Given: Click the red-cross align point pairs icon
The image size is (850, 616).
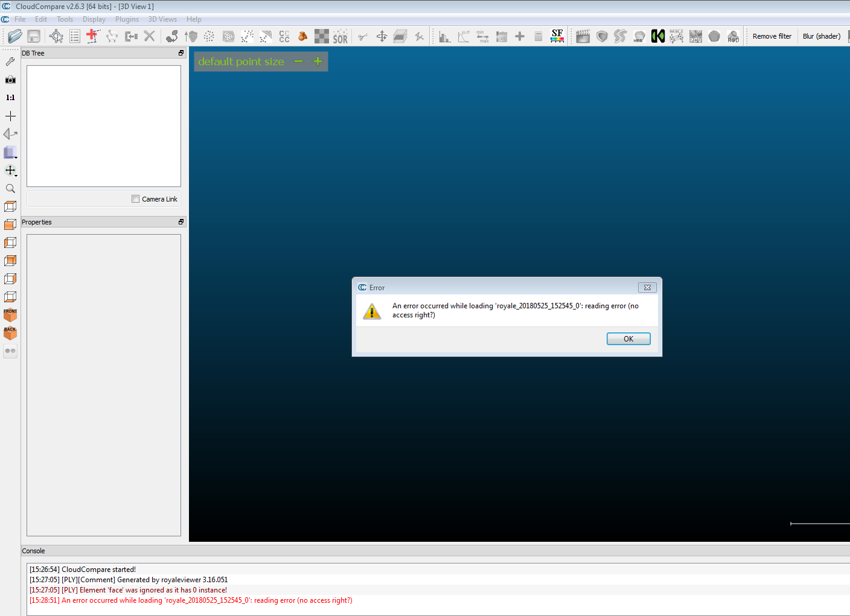Looking at the screenshot, I should (x=93, y=36).
